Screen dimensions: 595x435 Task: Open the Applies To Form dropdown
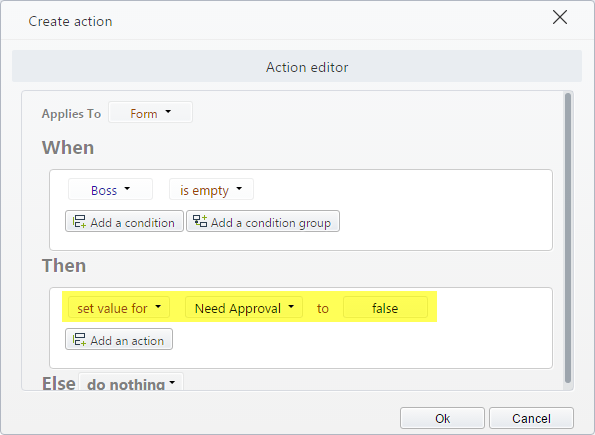tap(150, 112)
